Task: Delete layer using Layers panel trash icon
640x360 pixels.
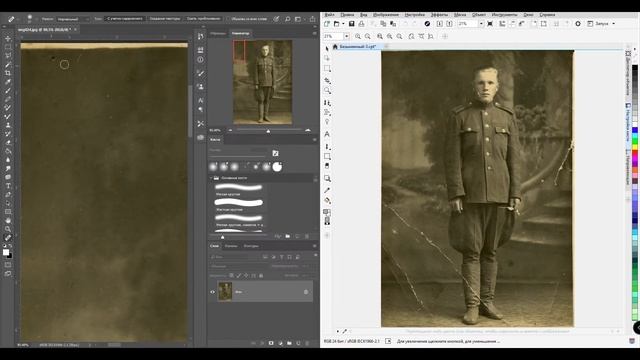Action: (x=307, y=343)
